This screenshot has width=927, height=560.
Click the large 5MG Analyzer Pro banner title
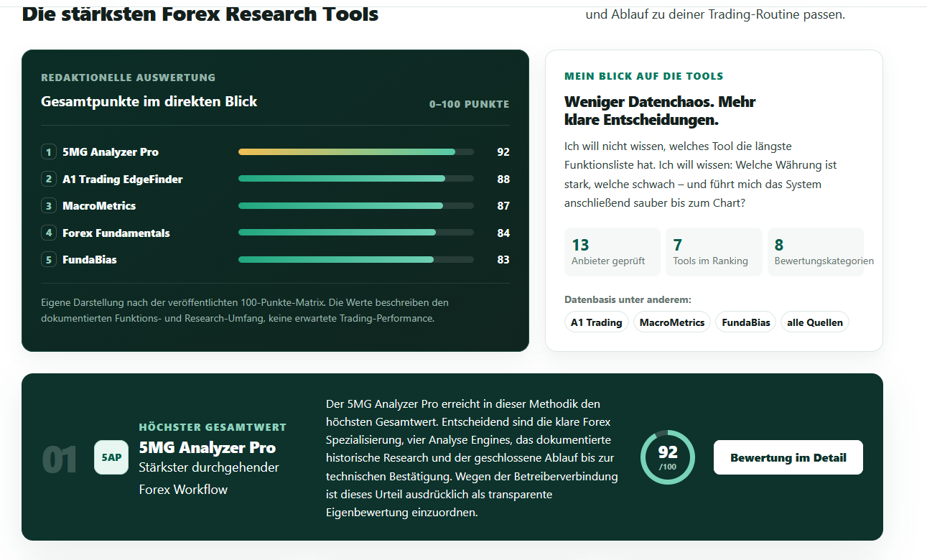point(208,447)
